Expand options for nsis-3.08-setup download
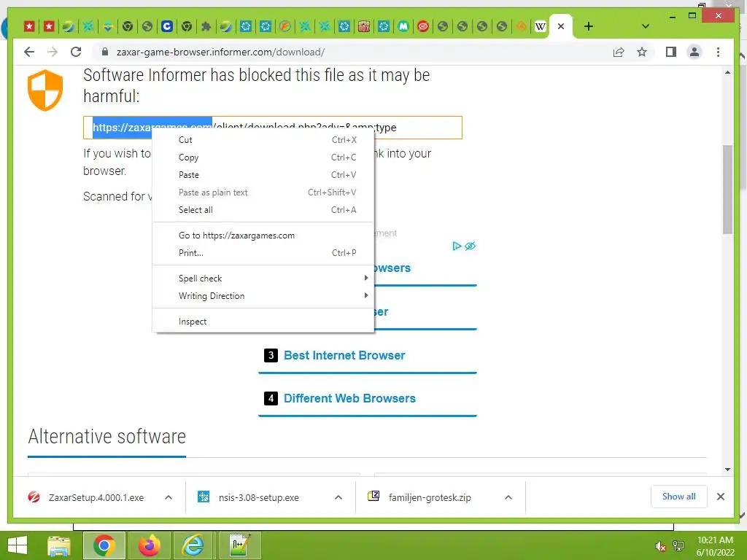 point(338,497)
